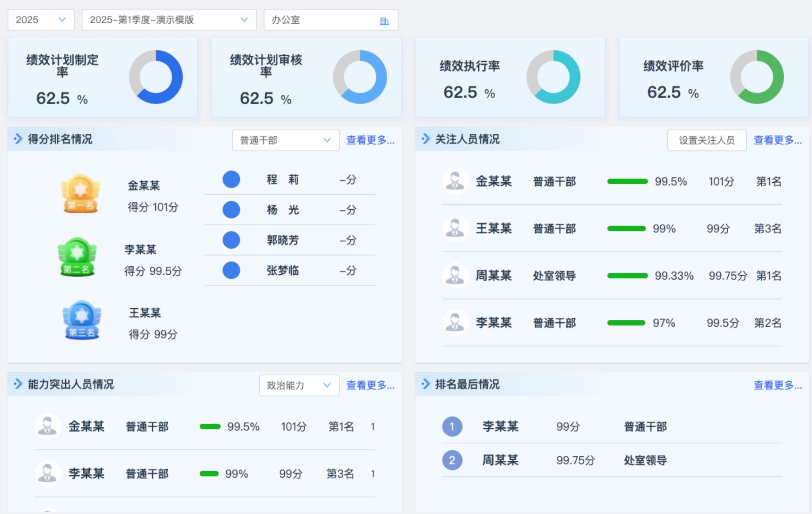Click 设置关注人员 button
The image size is (812, 514).
tap(707, 140)
